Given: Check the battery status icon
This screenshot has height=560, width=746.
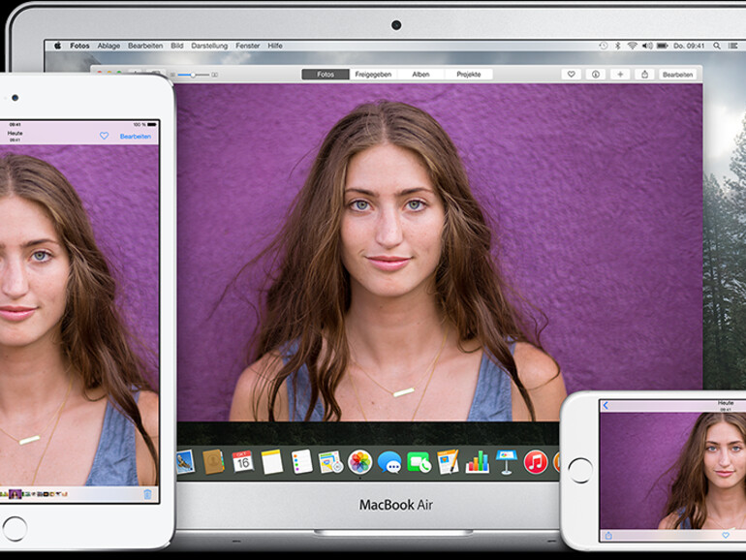Looking at the screenshot, I should click(663, 46).
